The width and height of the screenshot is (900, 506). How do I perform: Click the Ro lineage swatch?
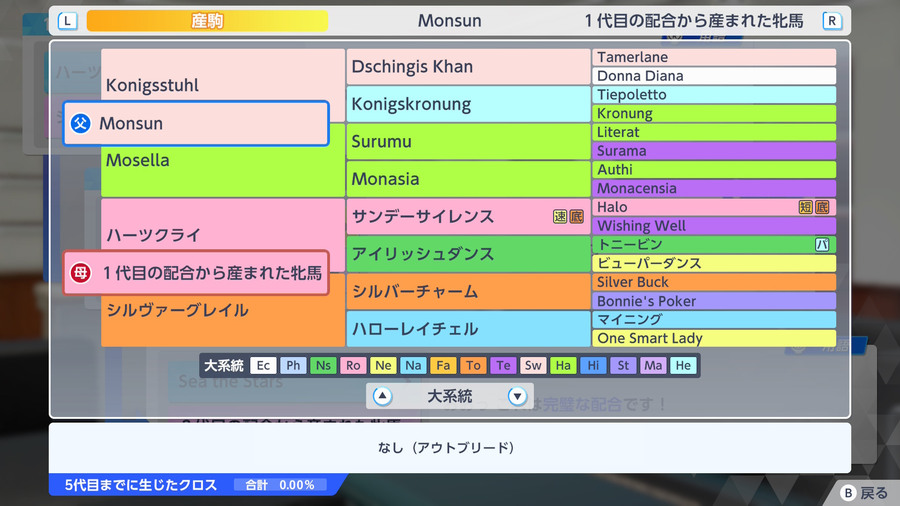(x=353, y=365)
